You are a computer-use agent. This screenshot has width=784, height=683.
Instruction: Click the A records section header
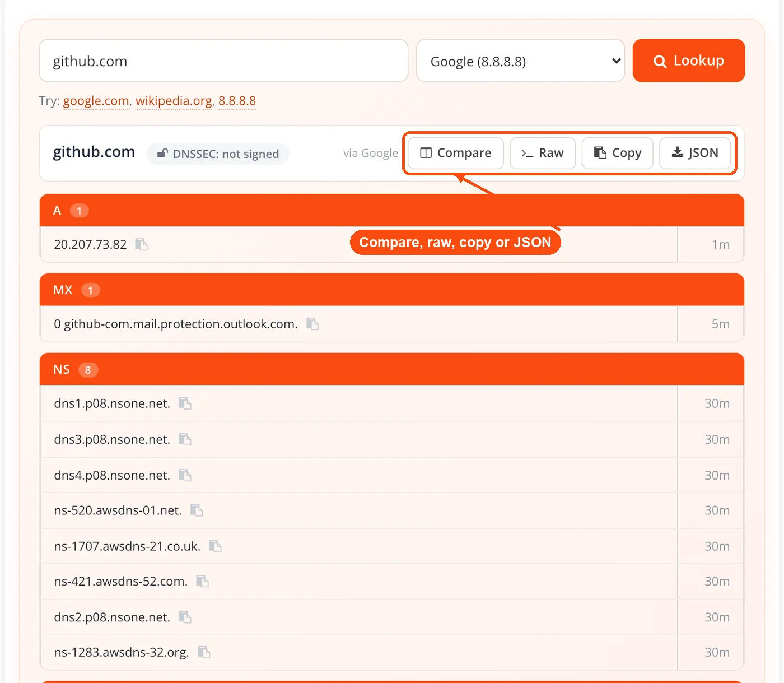[x=392, y=211]
